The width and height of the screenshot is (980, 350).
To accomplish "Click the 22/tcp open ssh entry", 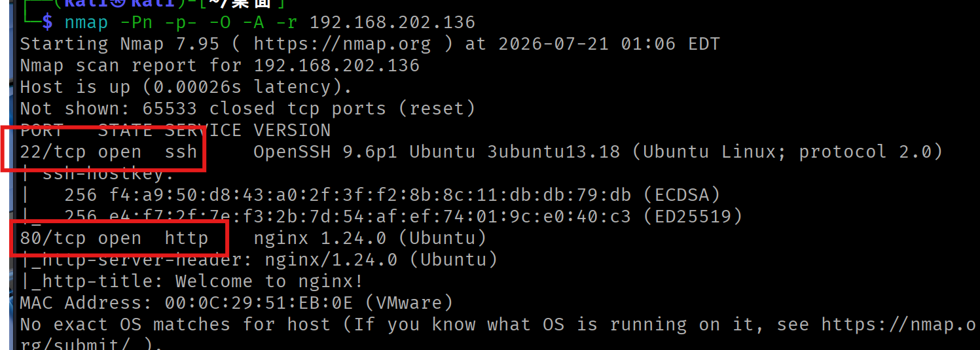I will (109, 152).
